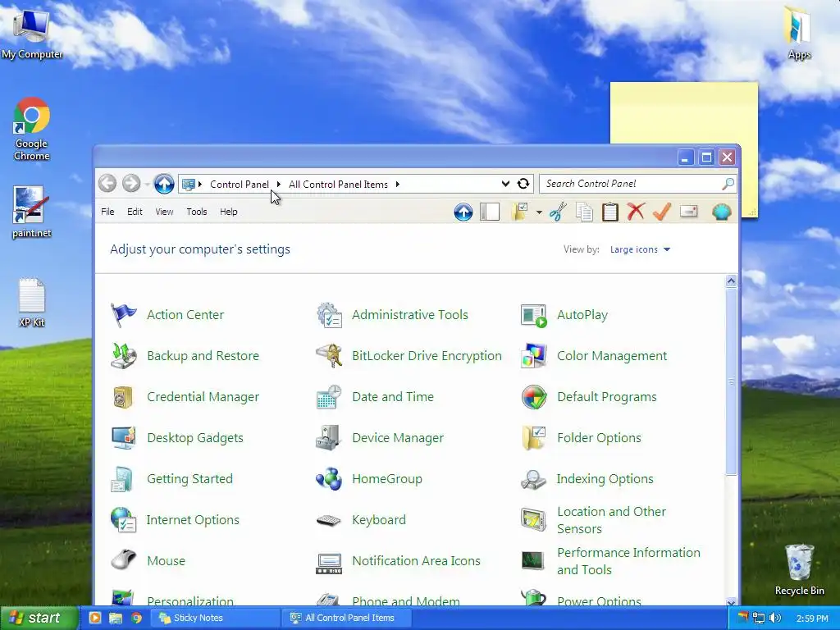The height and width of the screenshot is (630, 840).
Task: Open Indexing Options magnifier icon
Action: [533, 479]
